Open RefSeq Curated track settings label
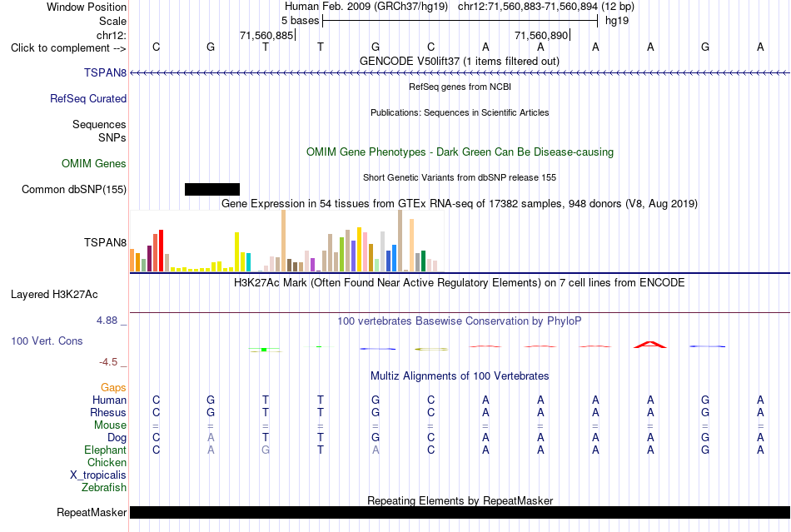 (x=88, y=98)
